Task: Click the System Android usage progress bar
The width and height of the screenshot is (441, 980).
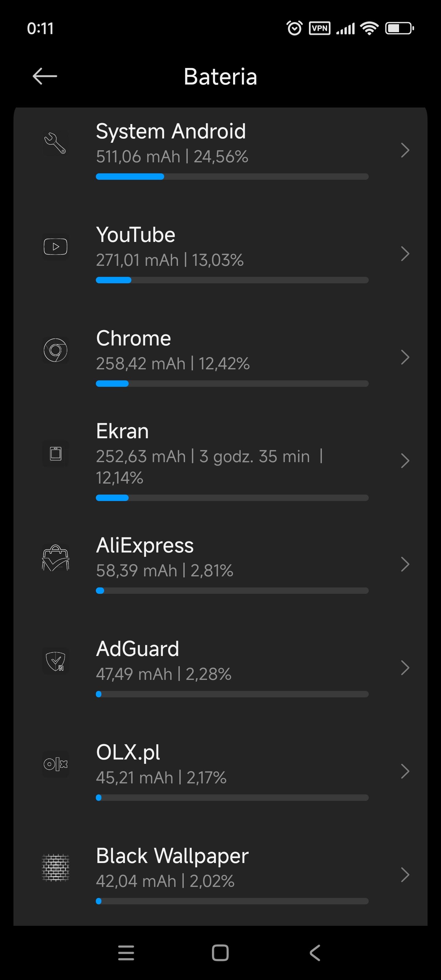Action: (232, 176)
